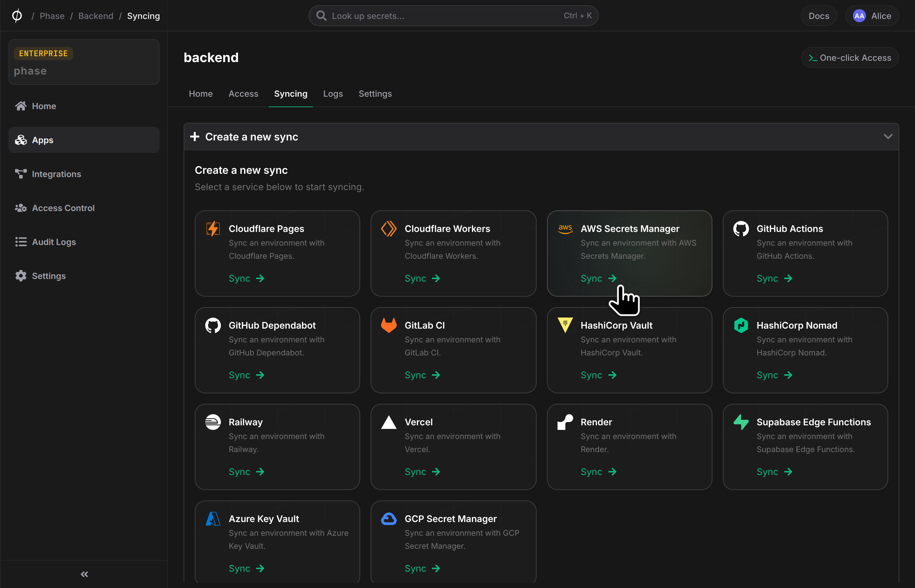Click Sync link for AWS Secrets Manager
This screenshot has width=915, height=588.
598,278
